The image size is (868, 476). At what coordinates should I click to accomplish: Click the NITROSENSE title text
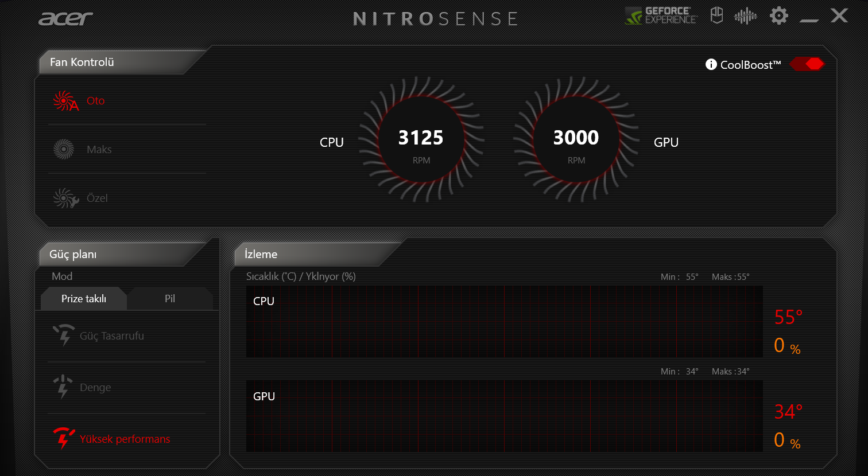[x=435, y=18]
